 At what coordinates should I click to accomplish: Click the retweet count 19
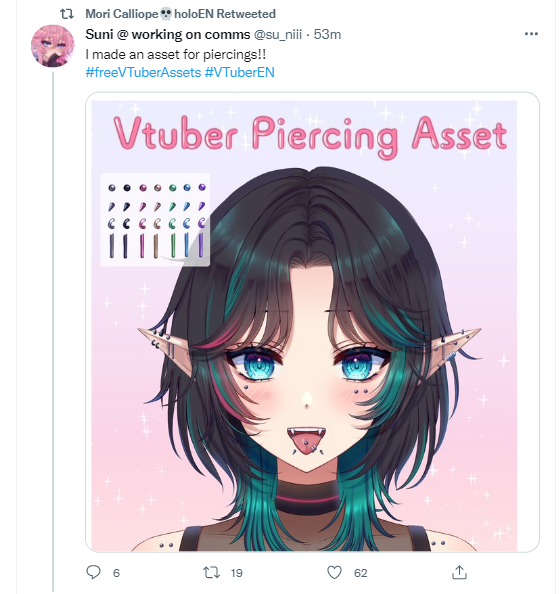coord(237,573)
